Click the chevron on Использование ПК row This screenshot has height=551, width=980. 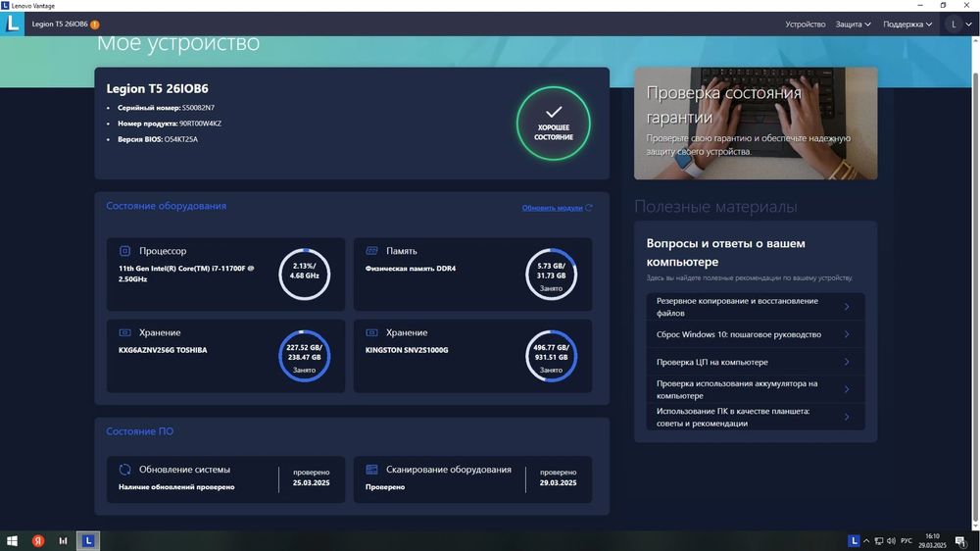point(847,417)
